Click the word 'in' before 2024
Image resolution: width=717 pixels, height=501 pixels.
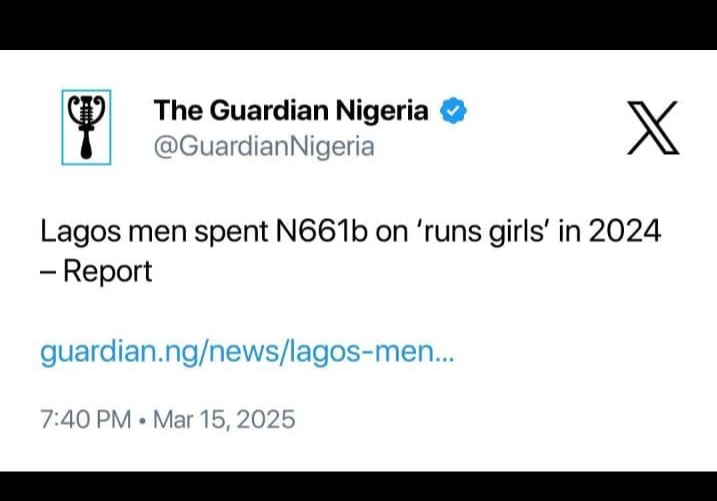click(566, 232)
